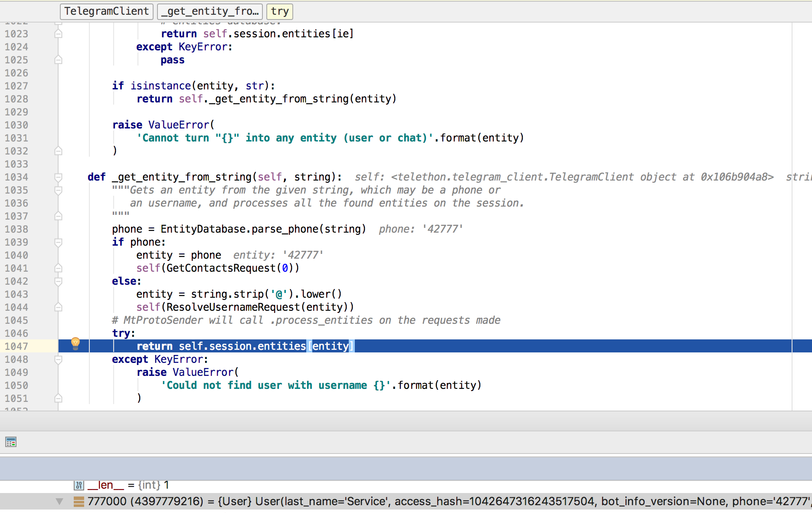Click line number 1044 in the gutter
The image size is (812, 513).
[x=17, y=307]
